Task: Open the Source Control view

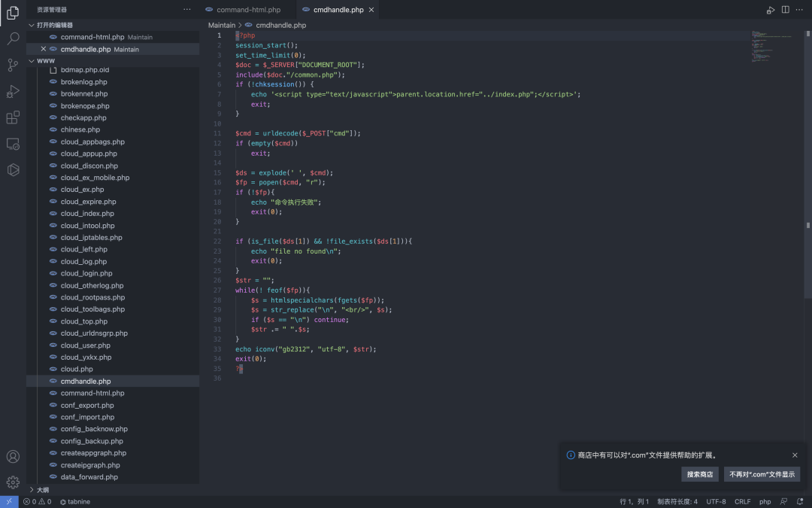Action: (13, 65)
